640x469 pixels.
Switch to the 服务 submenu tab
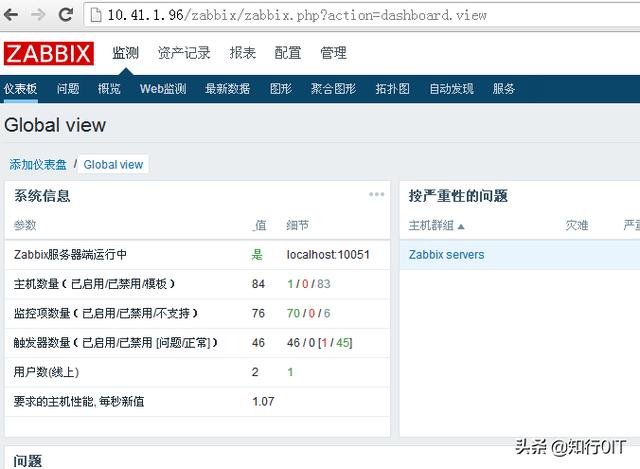pyautogui.click(x=504, y=89)
